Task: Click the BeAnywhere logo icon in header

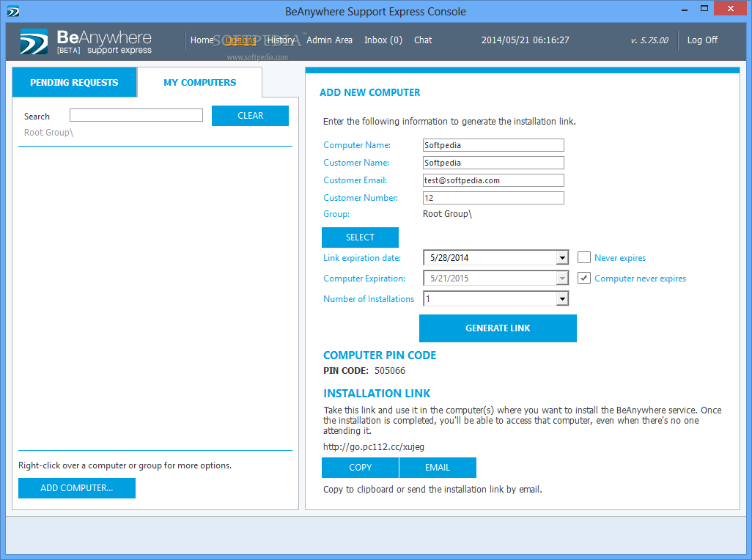Action: pyautogui.click(x=34, y=41)
